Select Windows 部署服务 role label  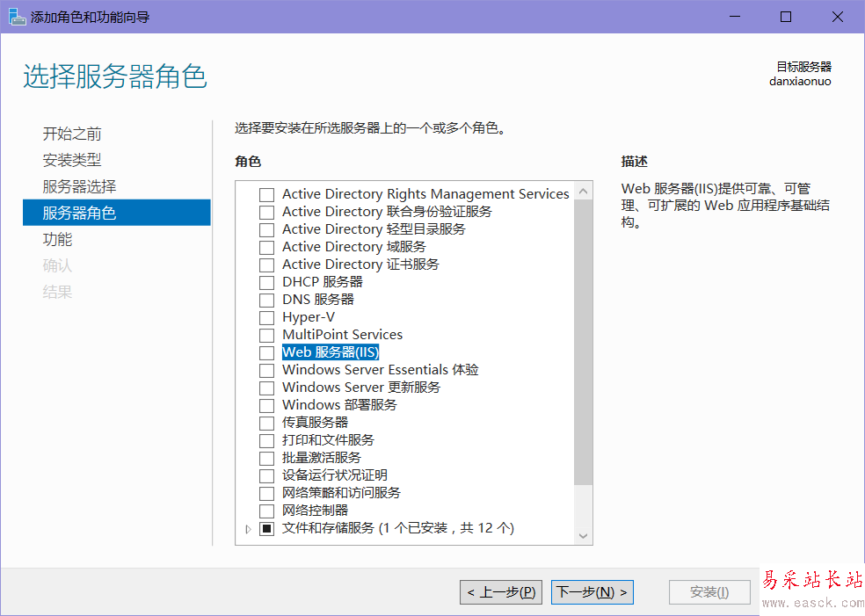click(340, 405)
